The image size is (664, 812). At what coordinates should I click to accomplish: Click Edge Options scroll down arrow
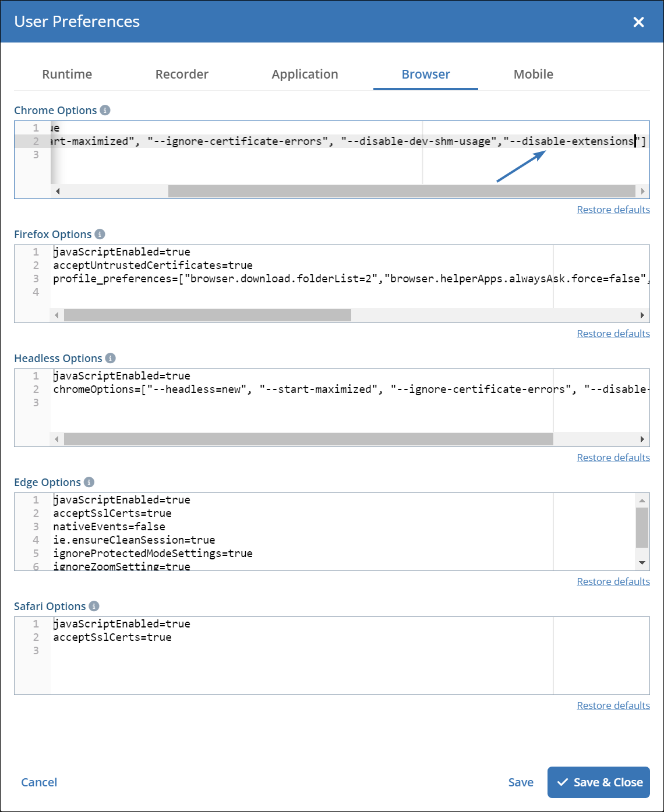642,563
